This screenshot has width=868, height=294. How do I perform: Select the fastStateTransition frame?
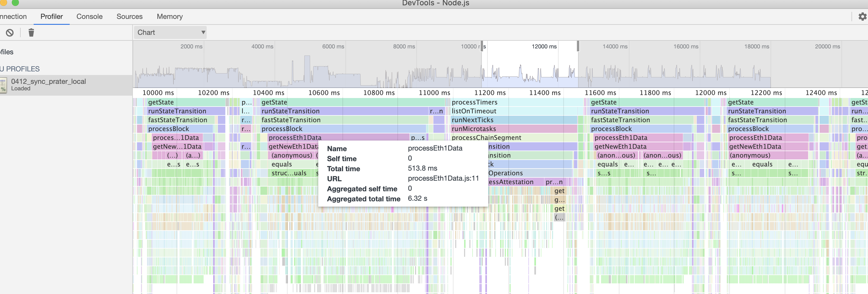pyautogui.click(x=177, y=120)
